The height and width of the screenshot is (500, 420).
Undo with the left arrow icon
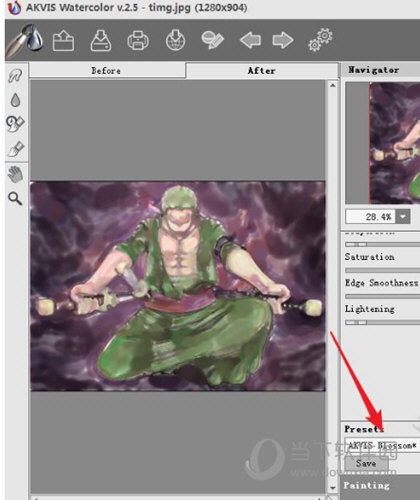[250, 41]
